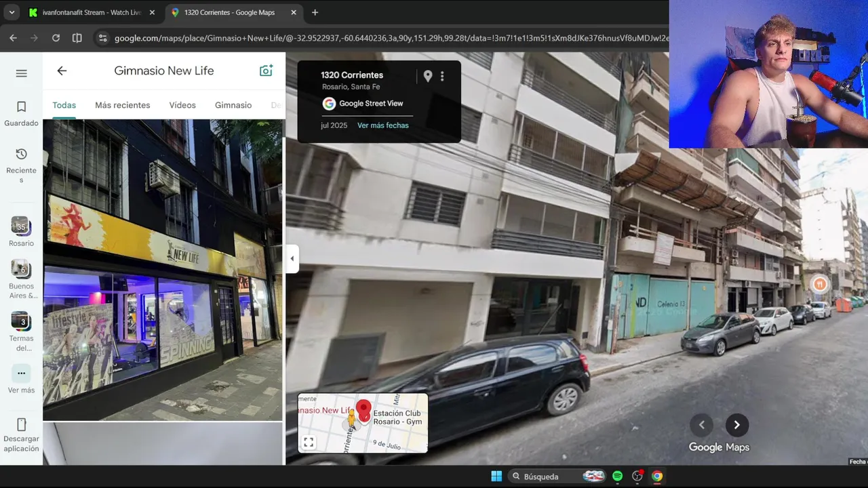
Task: Add a photo with camera plus icon
Action: [266, 70]
